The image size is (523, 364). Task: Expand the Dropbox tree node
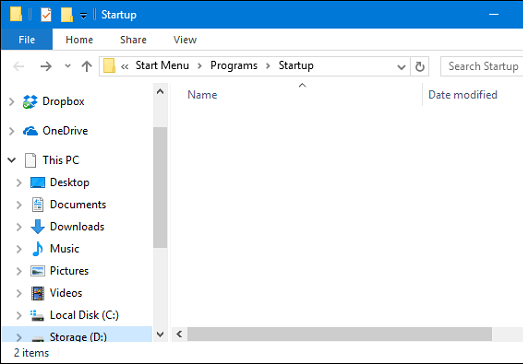[x=12, y=102]
